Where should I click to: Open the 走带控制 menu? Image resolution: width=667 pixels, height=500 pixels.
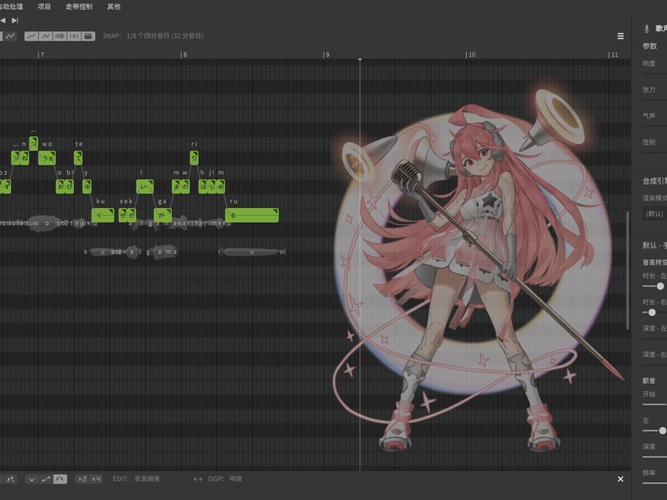[x=79, y=7]
